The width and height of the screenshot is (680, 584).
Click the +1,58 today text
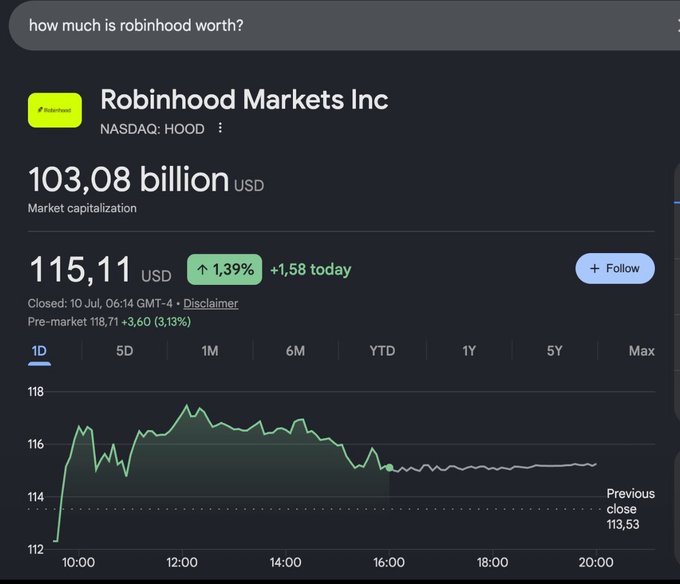(x=311, y=269)
